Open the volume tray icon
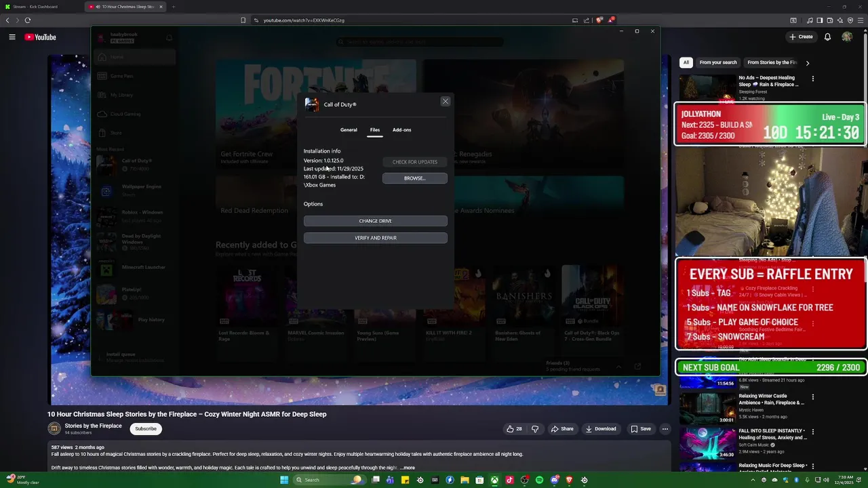The height and width of the screenshot is (488, 868). (827, 480)
